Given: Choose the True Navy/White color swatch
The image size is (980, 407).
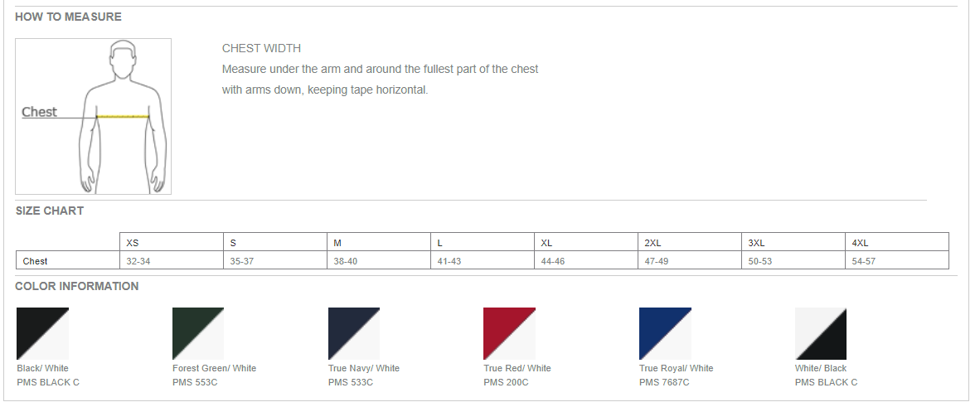Looking at the screenshot, I should tap(354, 334).
